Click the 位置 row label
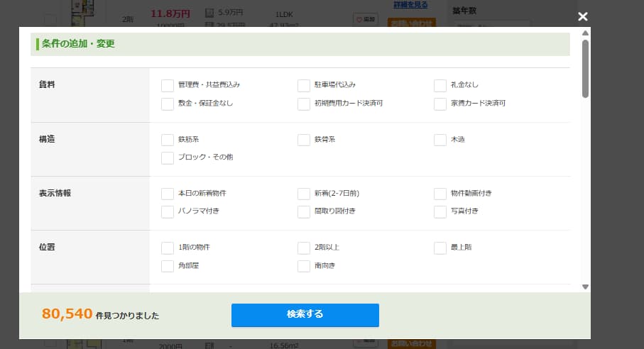The width and height of the screenshot is (644, 349). coord(47,248)
